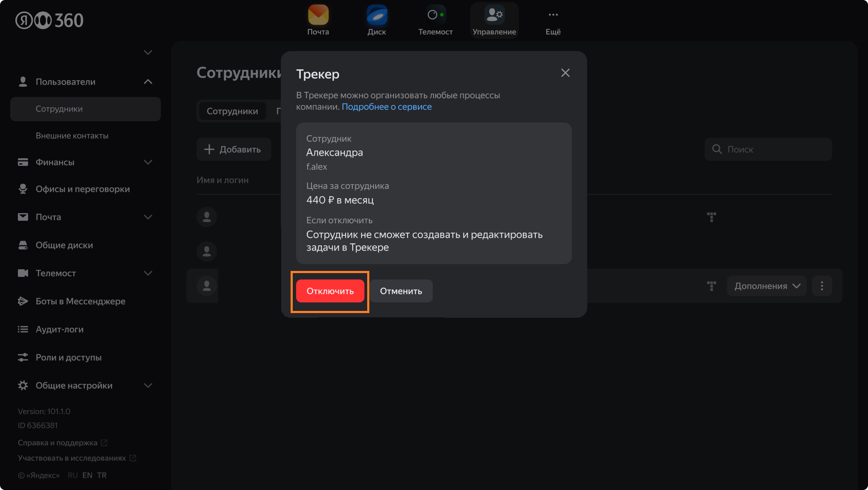Open Боты в Мессенджере
Screen dimensions: 868x490
click(80, 301)
